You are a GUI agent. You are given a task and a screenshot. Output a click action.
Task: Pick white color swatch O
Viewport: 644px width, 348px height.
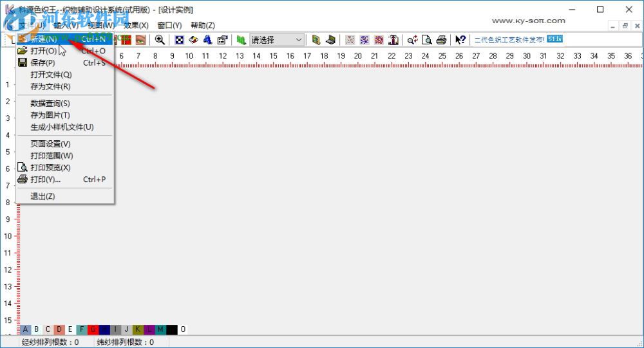click(183, 329)
